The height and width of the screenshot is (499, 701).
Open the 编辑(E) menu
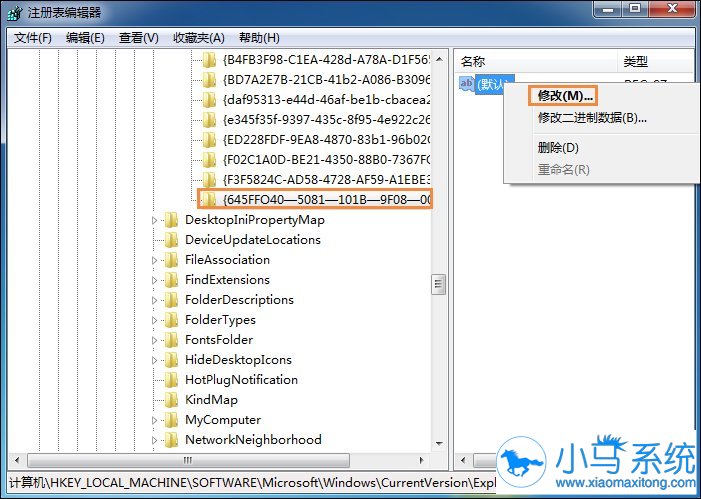click(85, 38)
